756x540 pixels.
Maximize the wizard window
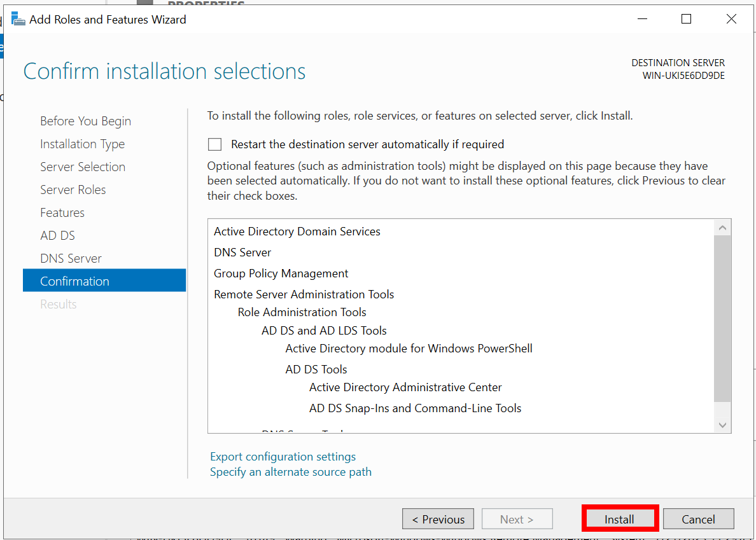point(686,19)
